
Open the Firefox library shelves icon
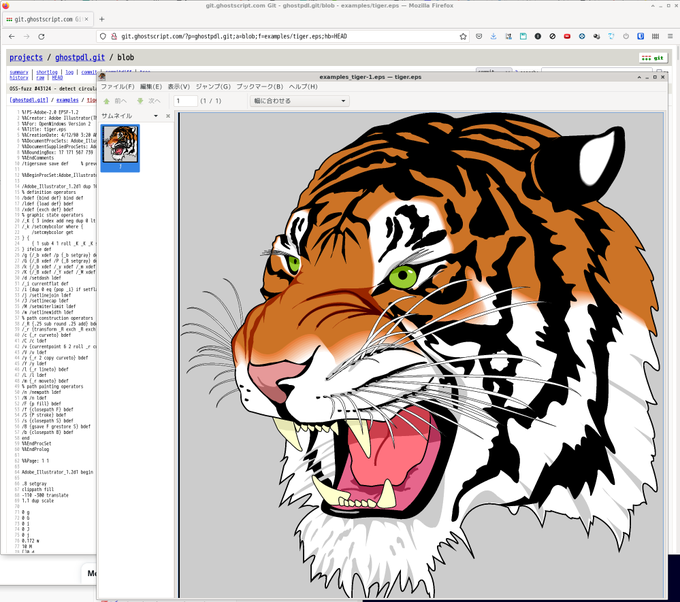pos(655,36)
